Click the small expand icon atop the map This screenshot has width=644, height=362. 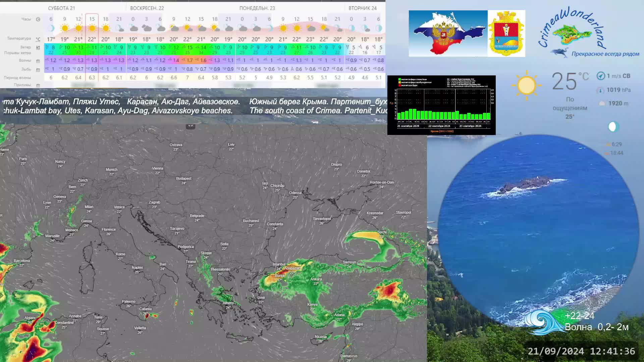click(x=191, y=126)
